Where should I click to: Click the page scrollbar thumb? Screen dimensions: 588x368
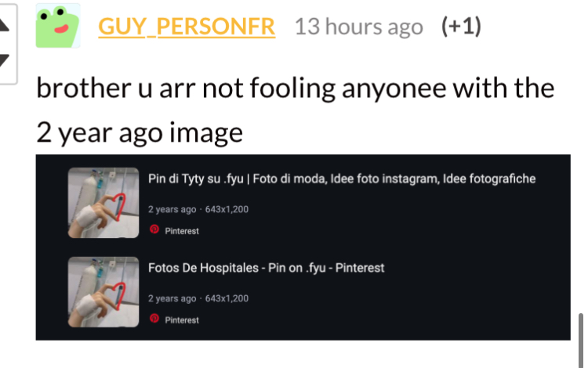point(581,341)
